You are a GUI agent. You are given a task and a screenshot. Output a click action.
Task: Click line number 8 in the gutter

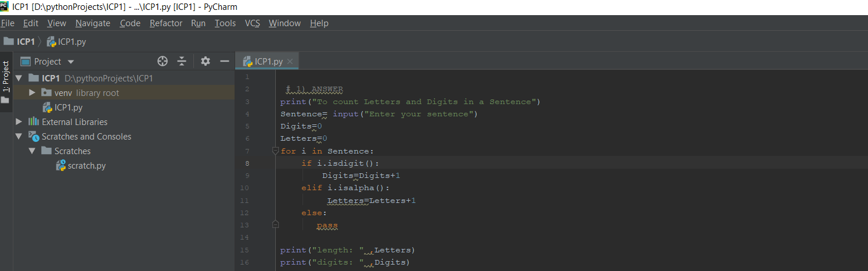(x=247, y=163)
